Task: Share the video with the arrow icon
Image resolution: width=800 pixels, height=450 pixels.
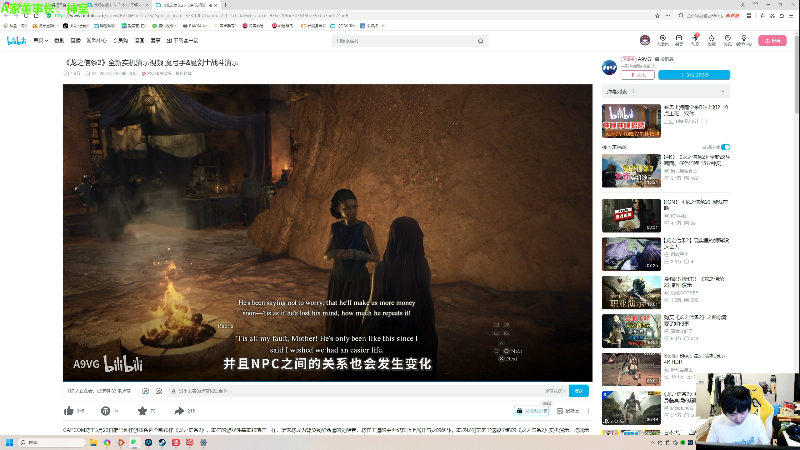Action: pos(179,411)
